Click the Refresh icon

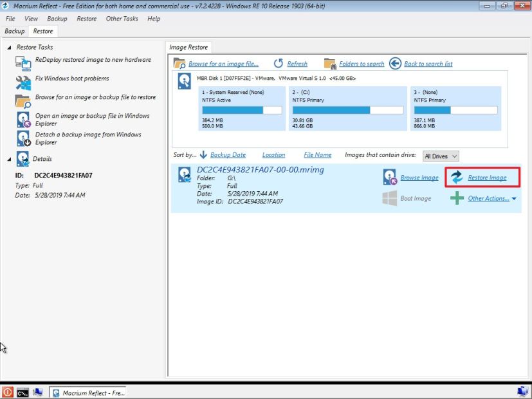pos(279,64)
